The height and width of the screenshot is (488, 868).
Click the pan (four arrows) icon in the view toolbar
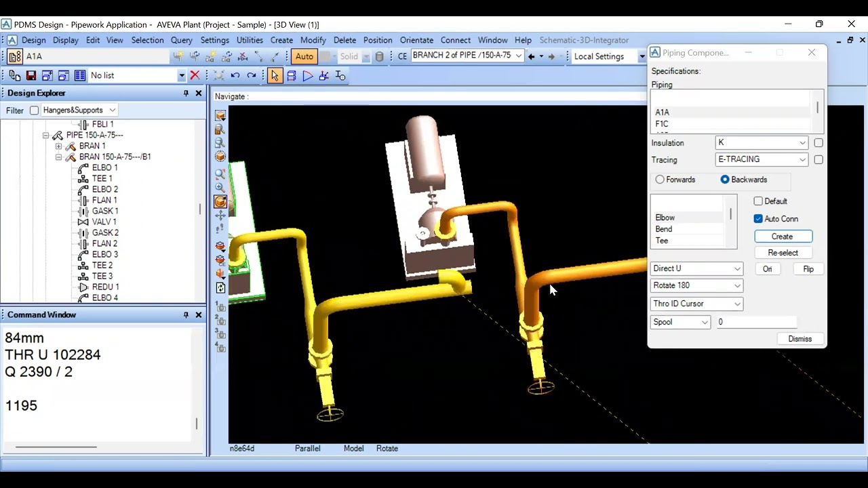pos(220,216)
